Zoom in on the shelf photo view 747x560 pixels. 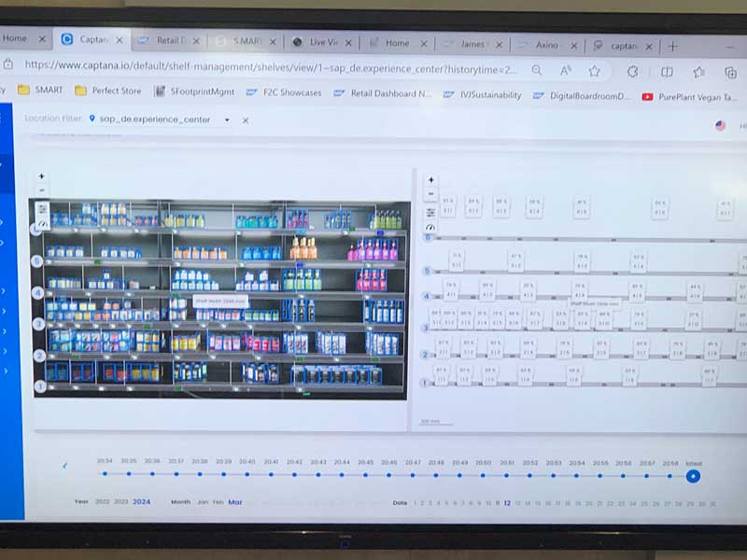pyautogui.click(x=41, y=175)
